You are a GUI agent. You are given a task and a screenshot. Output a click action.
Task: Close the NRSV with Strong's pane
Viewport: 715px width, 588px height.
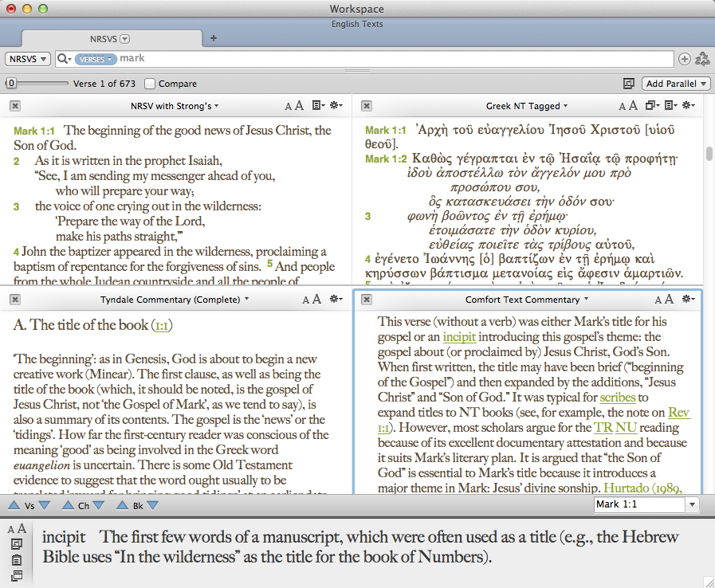15,106
